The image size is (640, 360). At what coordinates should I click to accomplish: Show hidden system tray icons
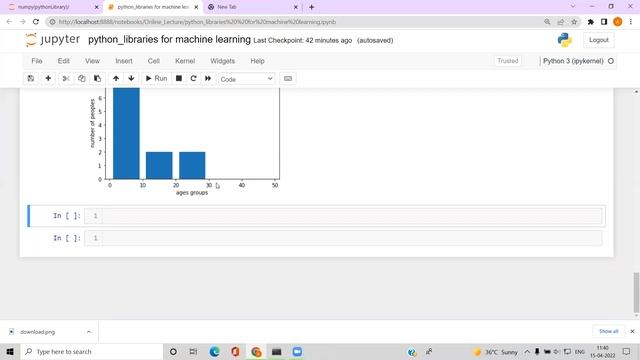click(x=527, y=351)
